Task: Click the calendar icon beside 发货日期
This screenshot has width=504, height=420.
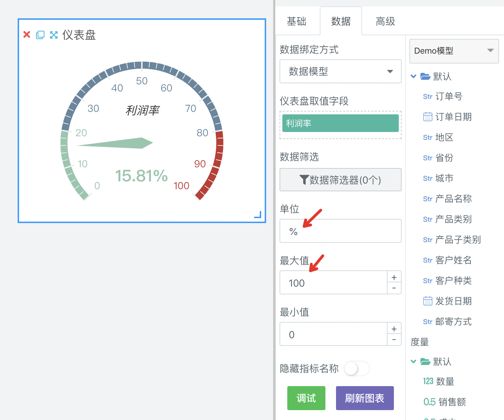Action: [x=428, y=301]
